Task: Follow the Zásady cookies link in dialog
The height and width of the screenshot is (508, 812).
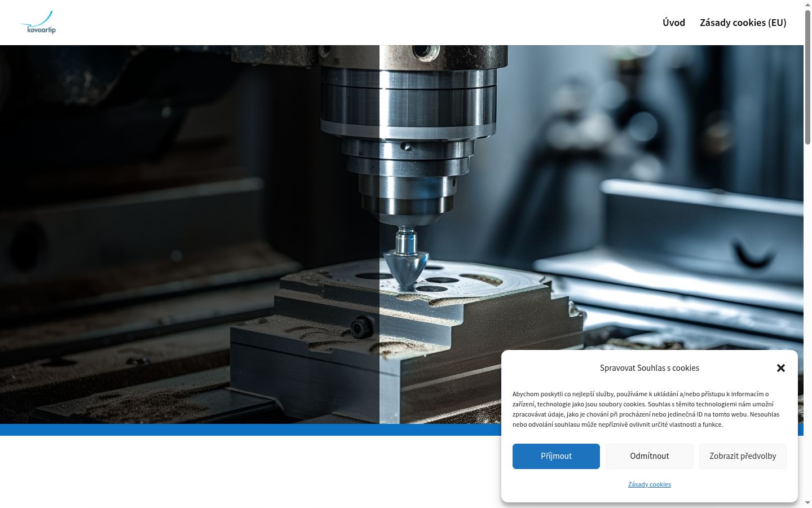Action: 650,484
